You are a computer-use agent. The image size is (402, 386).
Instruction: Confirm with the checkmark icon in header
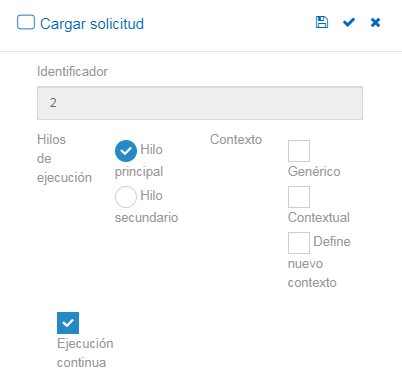coord(349,22)
